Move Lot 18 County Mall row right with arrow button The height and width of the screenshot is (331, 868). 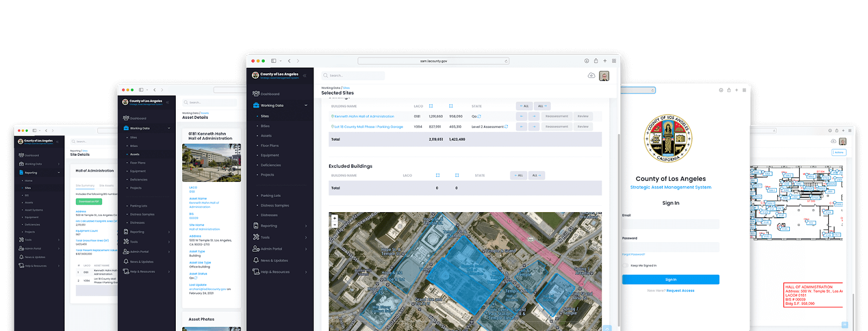click(x=534, y=126)
